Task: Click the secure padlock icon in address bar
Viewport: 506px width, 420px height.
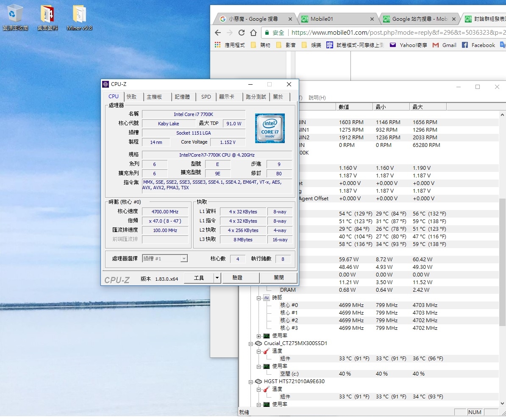Action: pyautogui.click(x=267, y=33)
